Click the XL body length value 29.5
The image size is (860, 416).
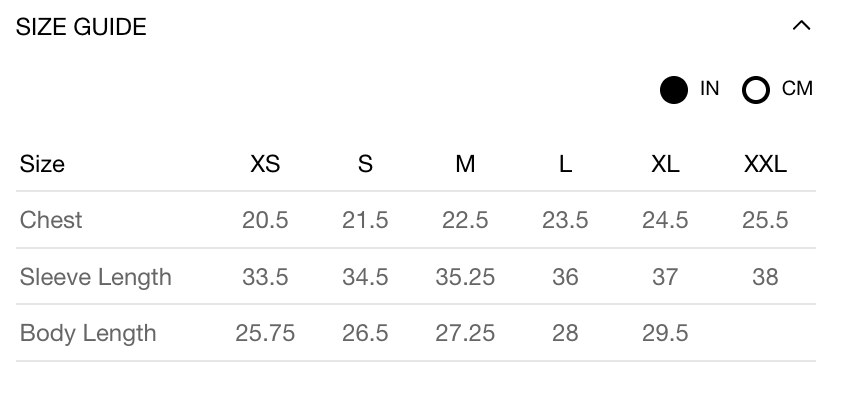click(665, 333)
